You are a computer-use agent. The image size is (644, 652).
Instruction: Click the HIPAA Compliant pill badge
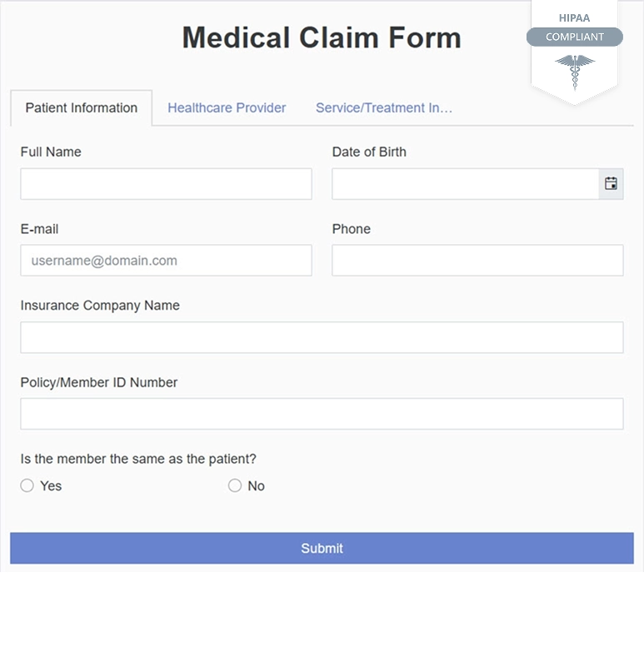(575, 37)
